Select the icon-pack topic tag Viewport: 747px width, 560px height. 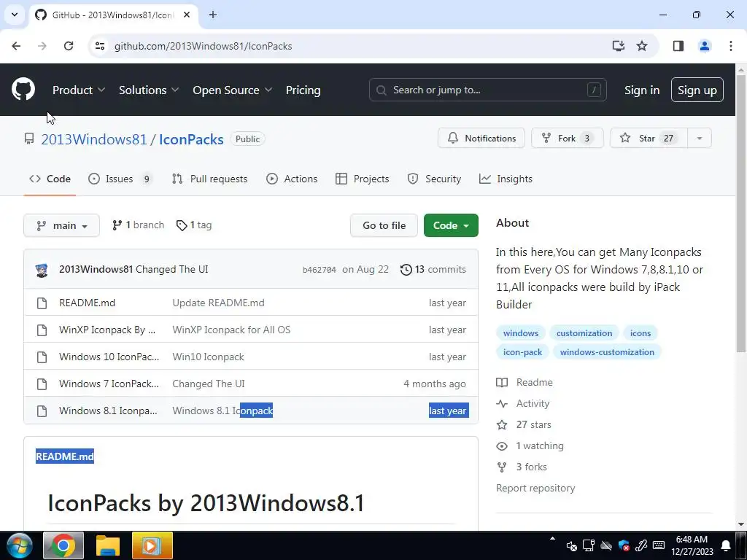click(x=522, y=352)
